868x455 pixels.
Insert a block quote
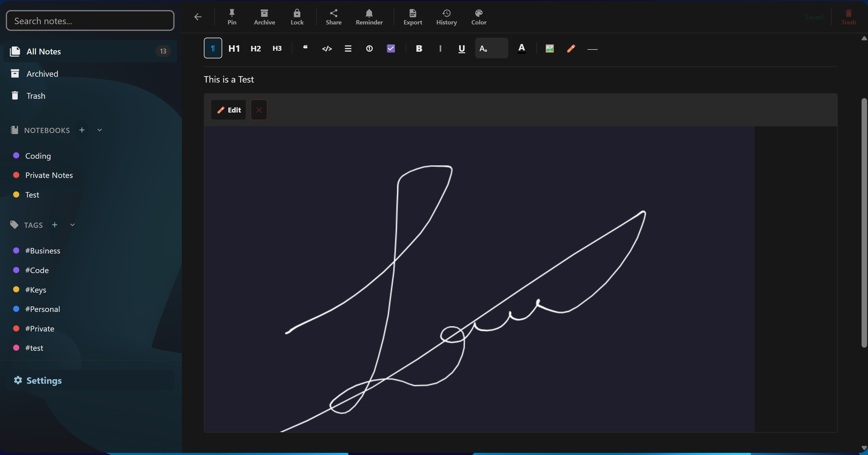tap(306, 48)
